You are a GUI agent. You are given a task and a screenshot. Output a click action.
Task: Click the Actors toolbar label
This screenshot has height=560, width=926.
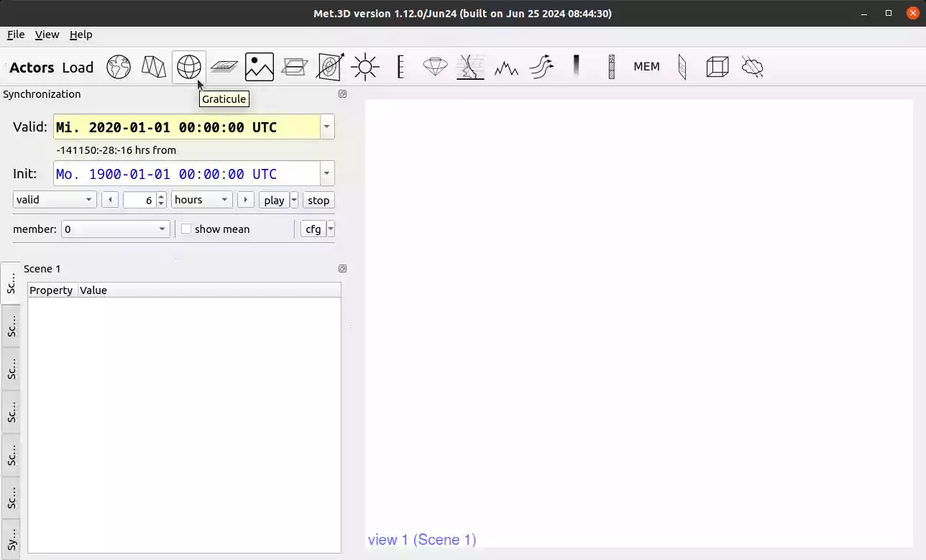coord(32,68)
